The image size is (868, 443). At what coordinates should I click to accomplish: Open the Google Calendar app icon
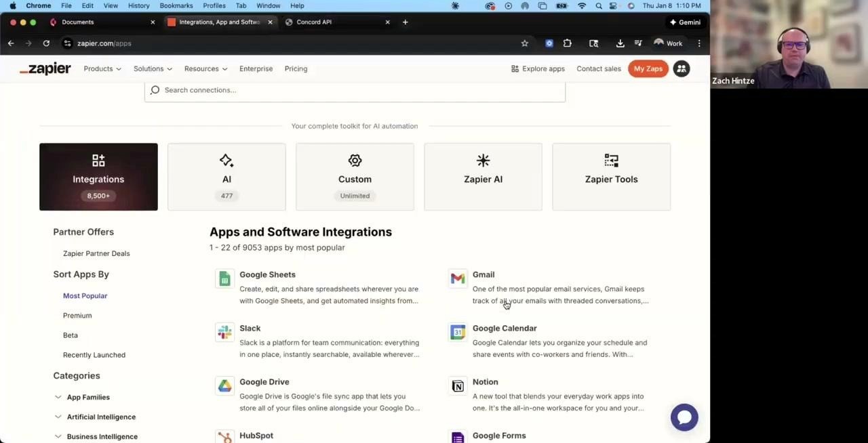(x=458, y=332)
